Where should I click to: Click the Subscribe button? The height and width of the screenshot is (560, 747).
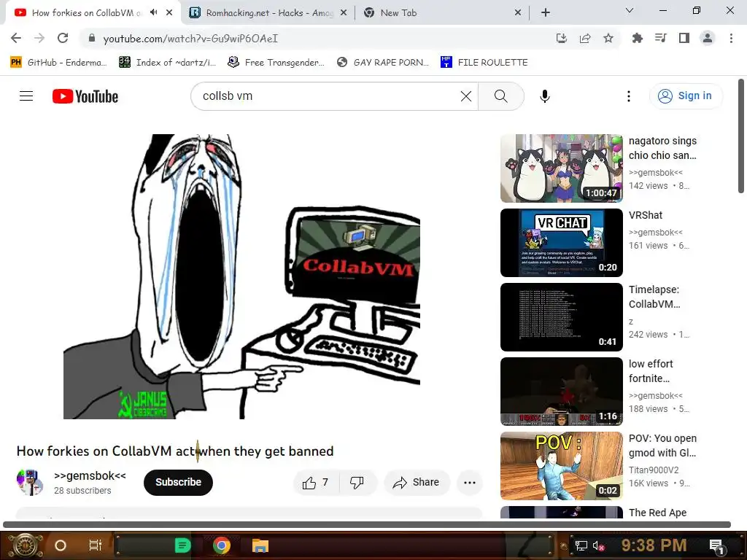pos(178,483)
